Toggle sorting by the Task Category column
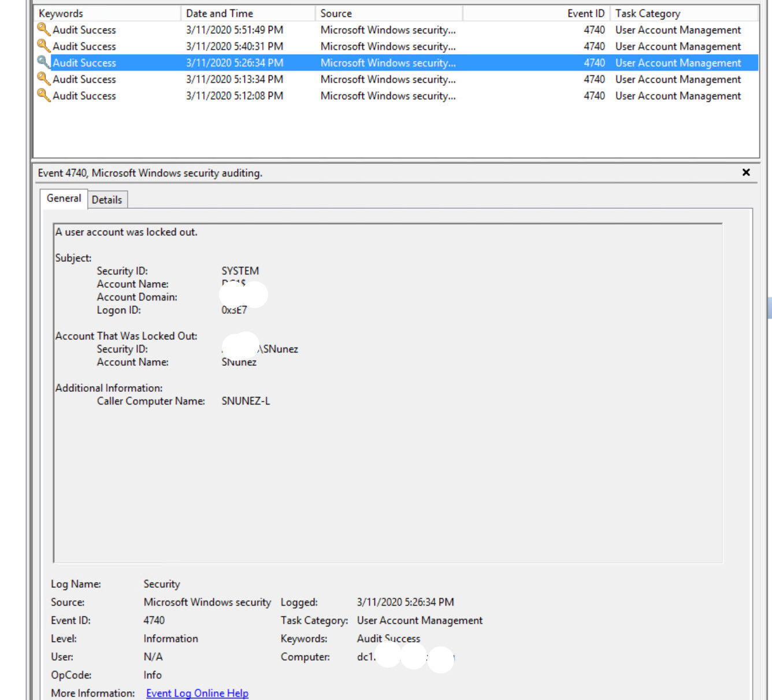Viewport: 772px width, 700px height. coord(647,13)
